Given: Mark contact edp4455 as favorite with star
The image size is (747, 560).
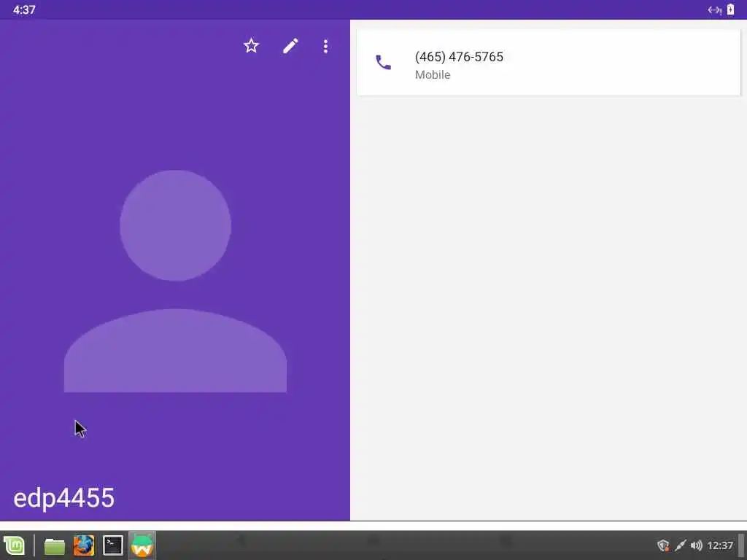Looking at the screenshot, I should pyautogui.click(x=251, y=46).
